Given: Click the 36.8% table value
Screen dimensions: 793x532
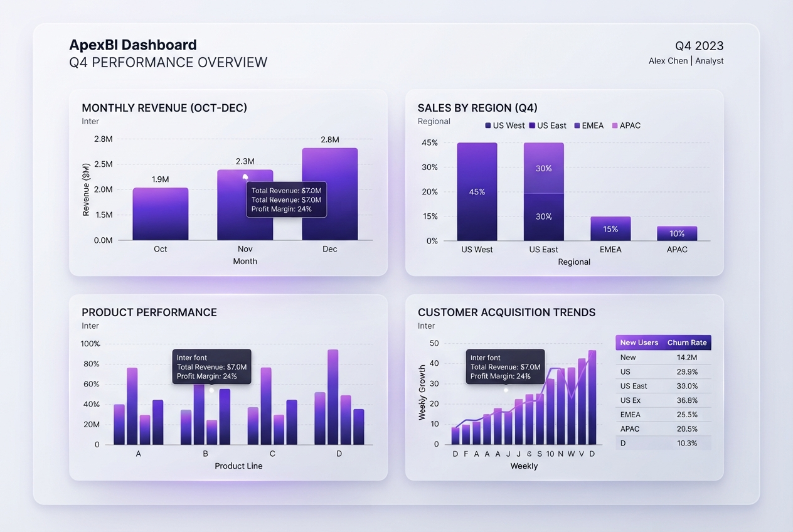Looking at the screenshot, I should pos(687,400).
